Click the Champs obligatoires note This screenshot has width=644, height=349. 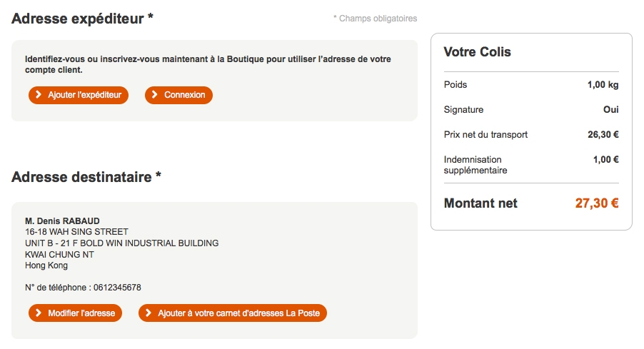coord(375,19)
